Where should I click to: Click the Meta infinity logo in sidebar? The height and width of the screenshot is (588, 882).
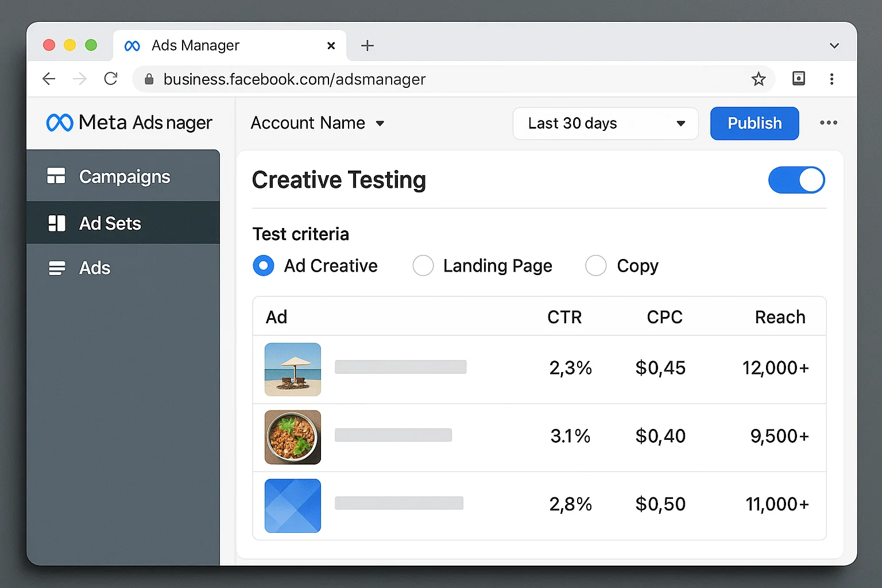(59, 122)
